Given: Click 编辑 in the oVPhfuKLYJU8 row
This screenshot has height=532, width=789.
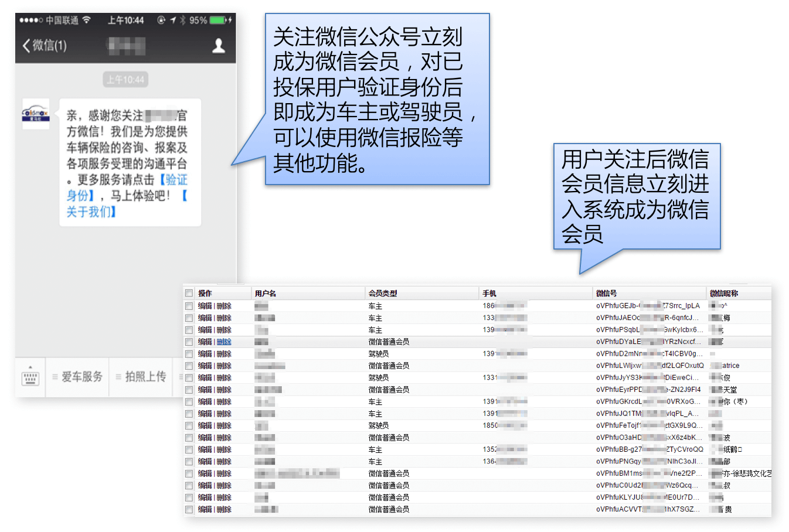Looking at the screenshot, I should click(x=205, y=497).
